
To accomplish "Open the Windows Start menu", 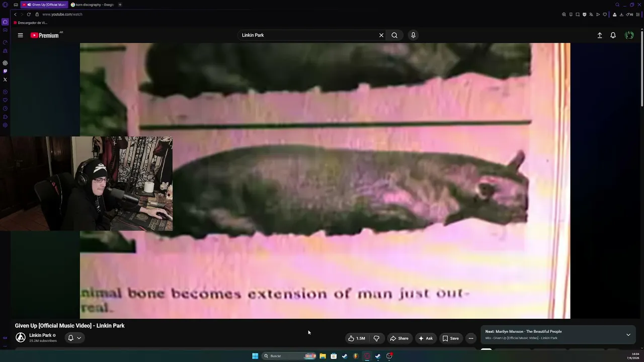I will 255,356.
